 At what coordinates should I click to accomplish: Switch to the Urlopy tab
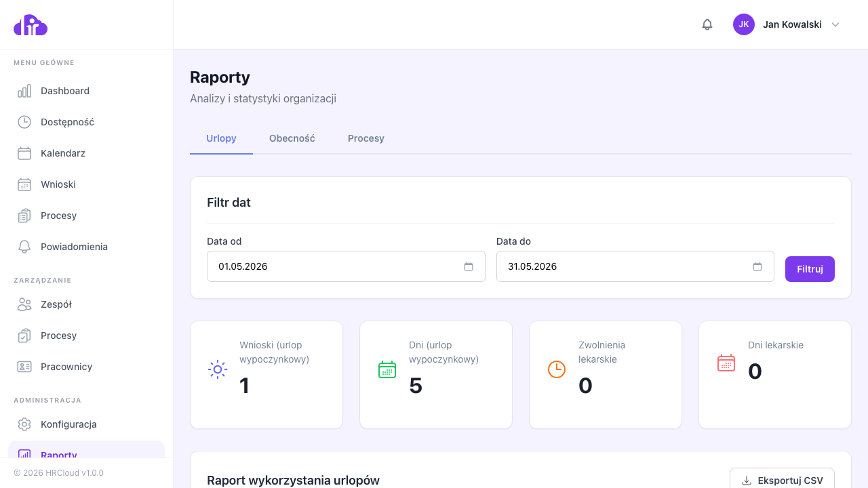[x=221, y=138]
